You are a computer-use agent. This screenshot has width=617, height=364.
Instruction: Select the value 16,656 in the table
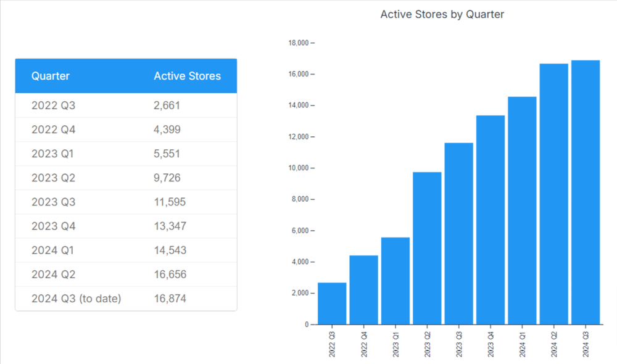pos(170,274)
